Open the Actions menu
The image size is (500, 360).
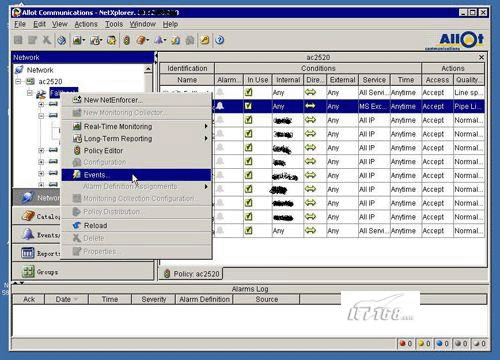[x=86, y=24]
